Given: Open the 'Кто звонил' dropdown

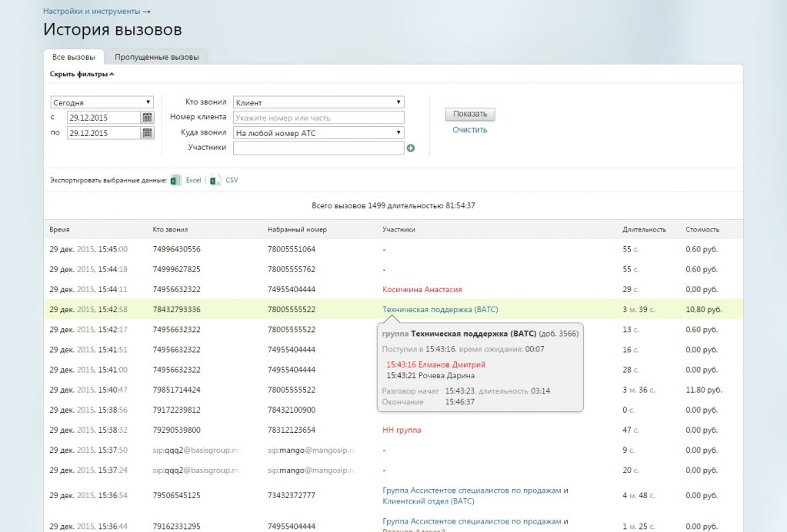Looking at the screenshot, I should tap(318, 102).
